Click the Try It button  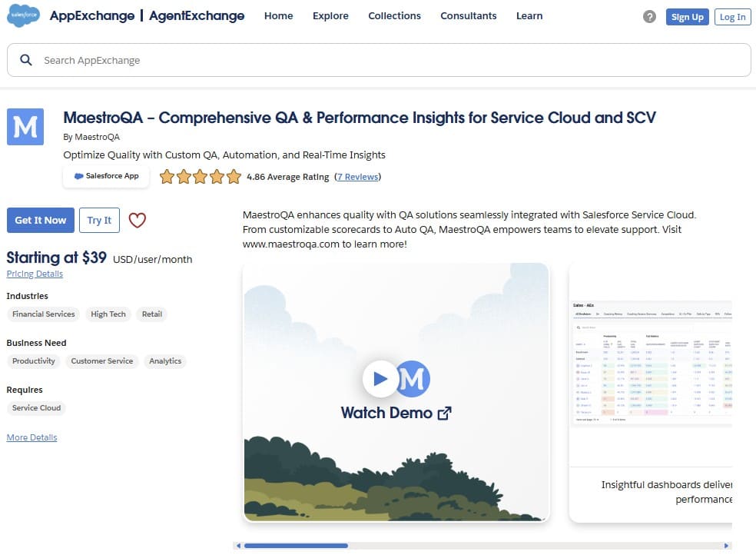tap(99, 221)
